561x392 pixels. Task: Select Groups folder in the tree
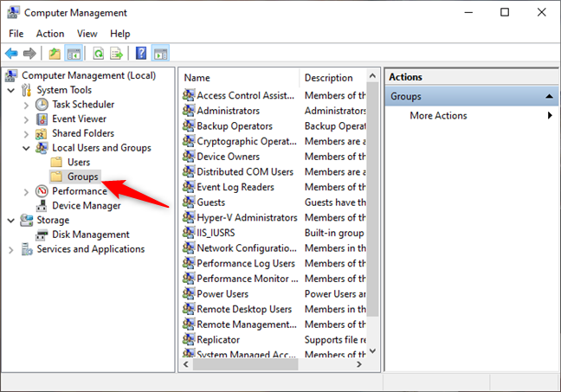(82, 177)
